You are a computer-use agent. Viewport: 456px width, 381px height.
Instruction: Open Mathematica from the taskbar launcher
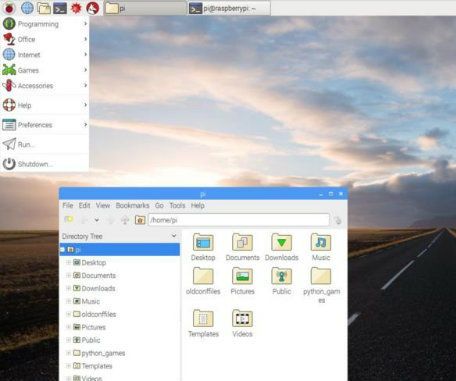pos(76,8)
